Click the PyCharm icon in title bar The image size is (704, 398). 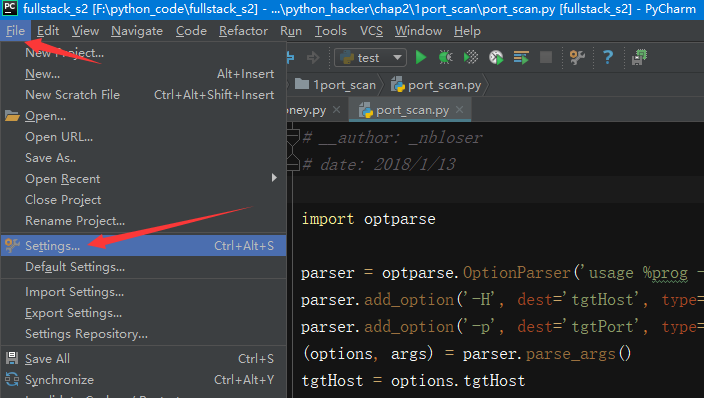pos(10,8)
